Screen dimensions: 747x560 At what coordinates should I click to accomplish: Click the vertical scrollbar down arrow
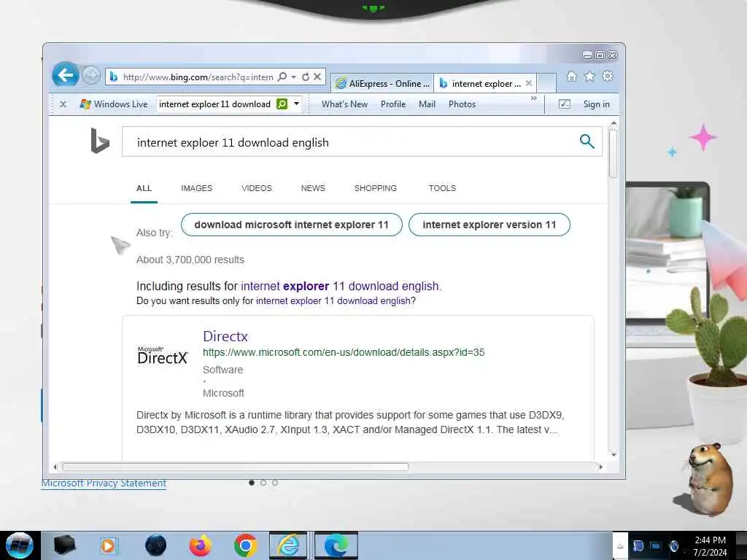[614, 455]
